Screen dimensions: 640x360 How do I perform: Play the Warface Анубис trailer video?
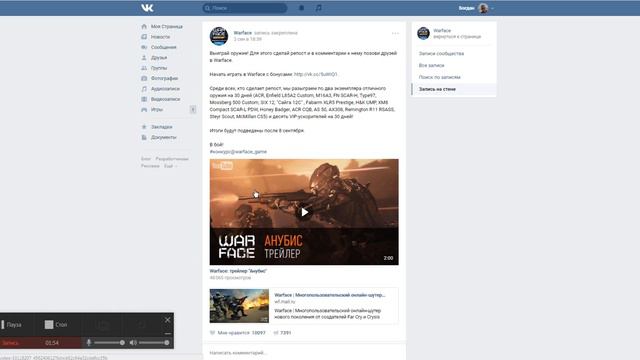click(x=304, y=212)
